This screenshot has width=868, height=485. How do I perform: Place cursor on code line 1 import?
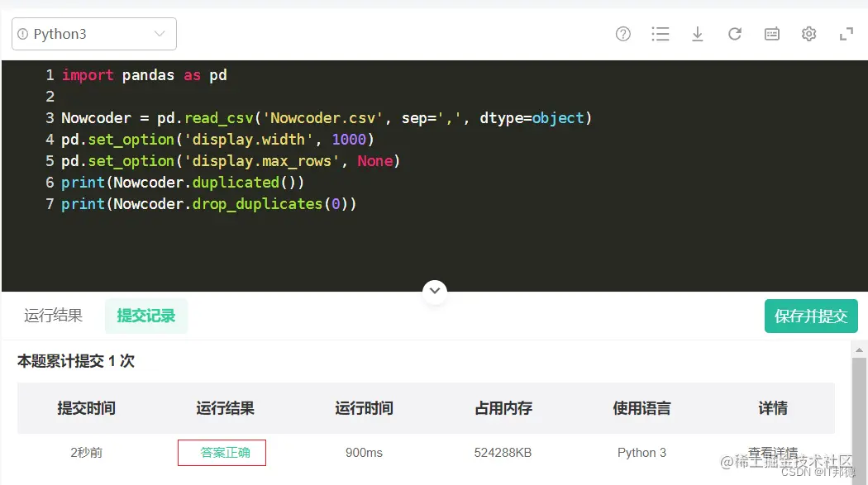[88, 75]
